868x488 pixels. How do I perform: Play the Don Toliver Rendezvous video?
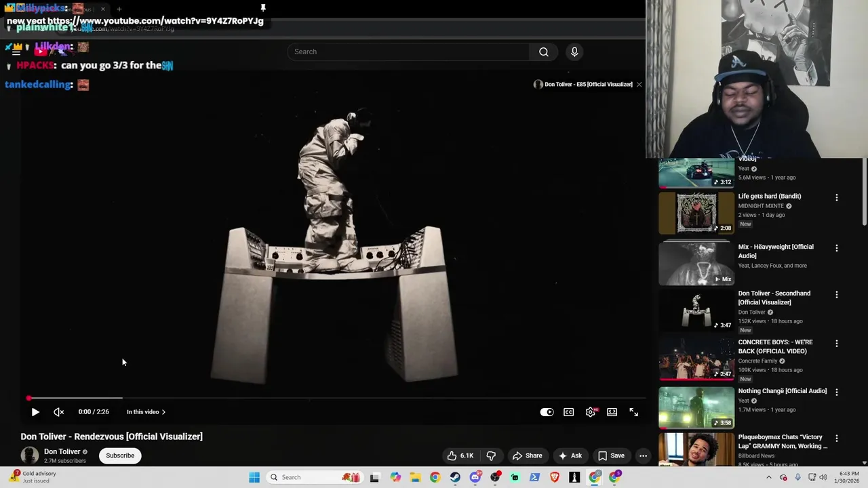pos(35,412)
